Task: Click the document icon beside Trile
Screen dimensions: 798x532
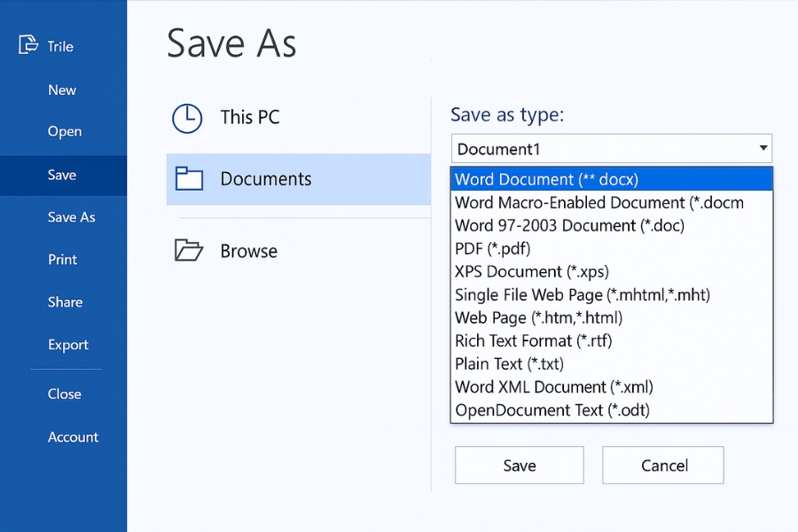Action: point(28,44)
